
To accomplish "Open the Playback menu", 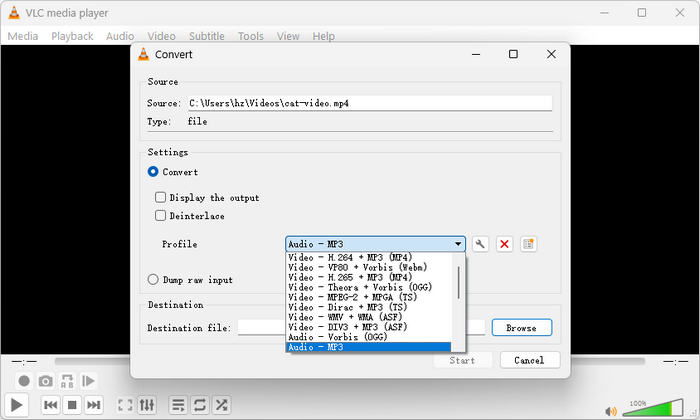I will pyautogui.click(x=72, y=36).
